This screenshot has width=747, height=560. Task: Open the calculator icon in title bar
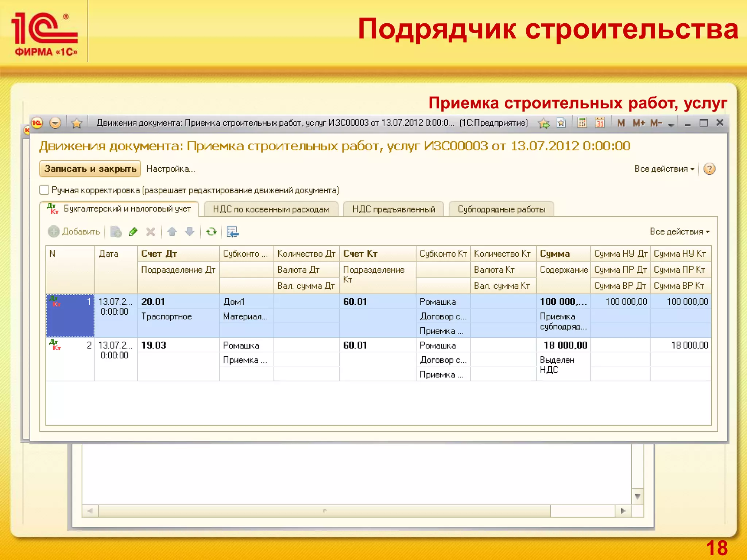tap(582, 123)
